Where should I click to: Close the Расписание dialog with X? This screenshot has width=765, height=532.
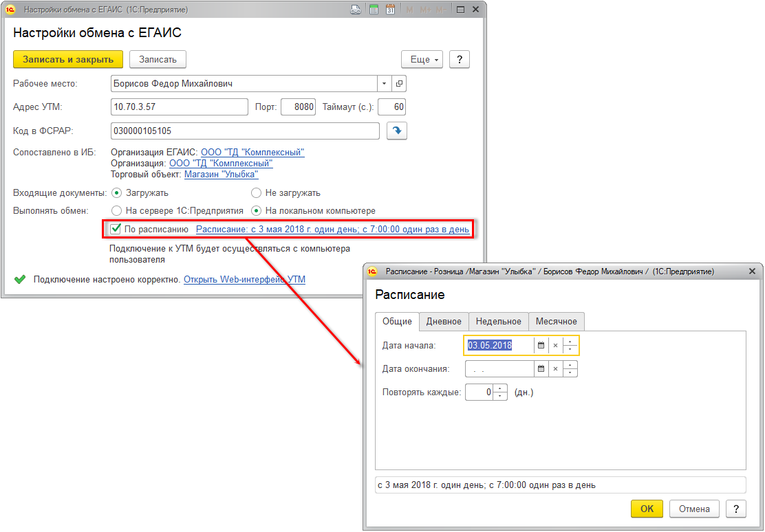coord(752,271)
